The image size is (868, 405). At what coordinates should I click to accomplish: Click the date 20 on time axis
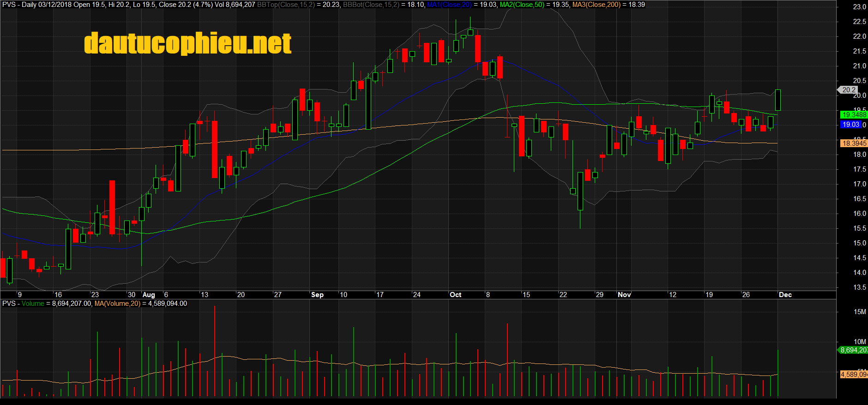coord(241,295)
